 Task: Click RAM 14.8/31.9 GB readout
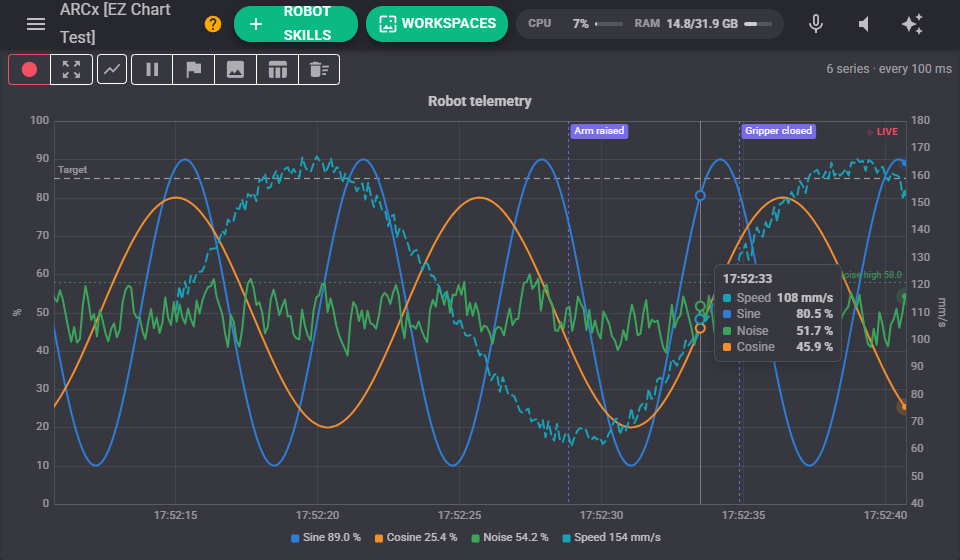tap(686, 24)
